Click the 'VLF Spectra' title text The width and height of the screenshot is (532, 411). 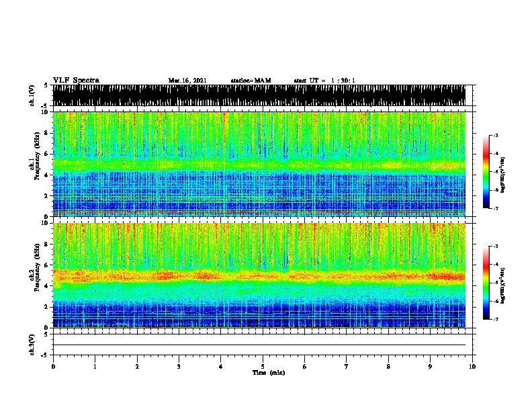coord(76,80)
